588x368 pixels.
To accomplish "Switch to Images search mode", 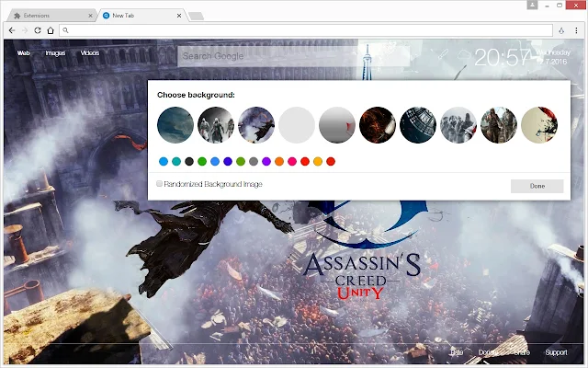I will 55,53.
